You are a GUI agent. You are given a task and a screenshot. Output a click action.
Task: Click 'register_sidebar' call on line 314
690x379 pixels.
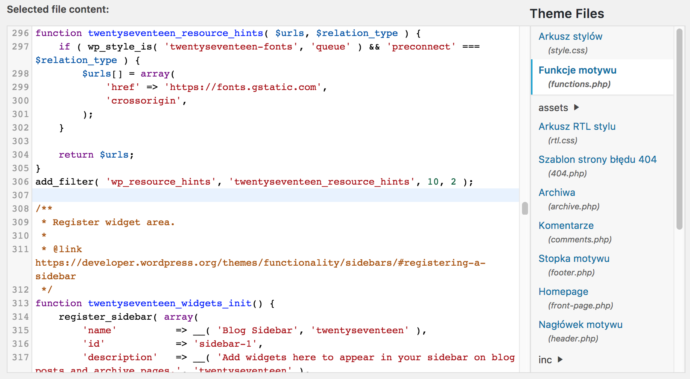coord(105,317)
